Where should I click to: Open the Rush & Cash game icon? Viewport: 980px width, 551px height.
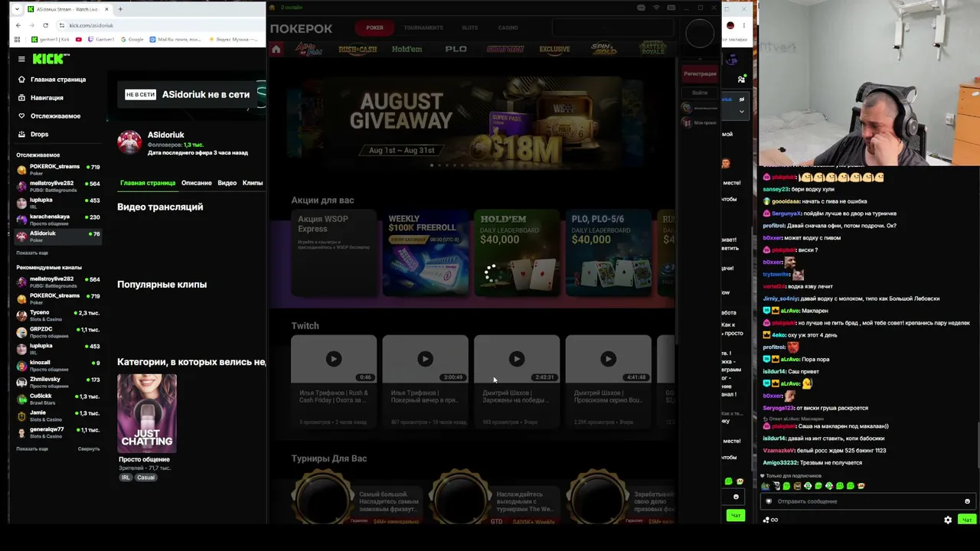tap(358, 49)
